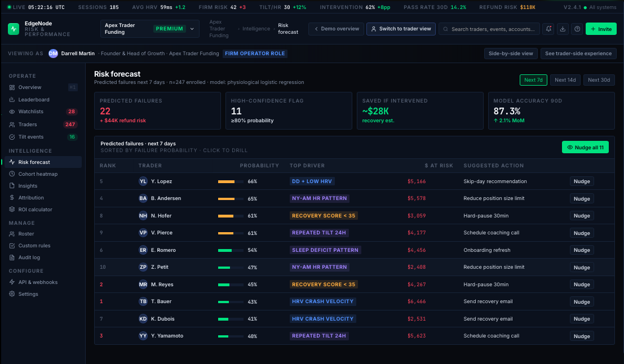The height and width of the screenshot is (364, 624).
Task: Nudge trader N. Hofer
Action: click(x=582, y=216)
